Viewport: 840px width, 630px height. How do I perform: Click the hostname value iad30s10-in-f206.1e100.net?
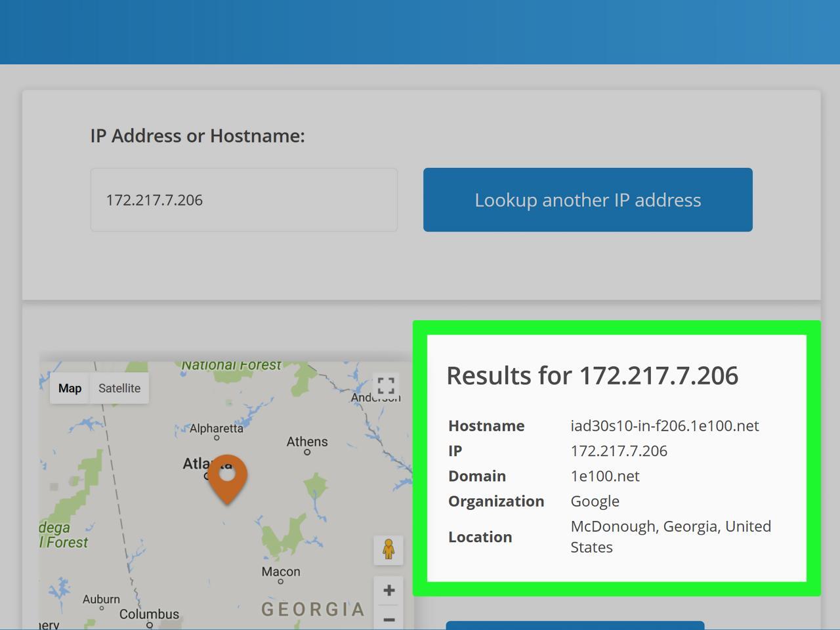[664, 426]
